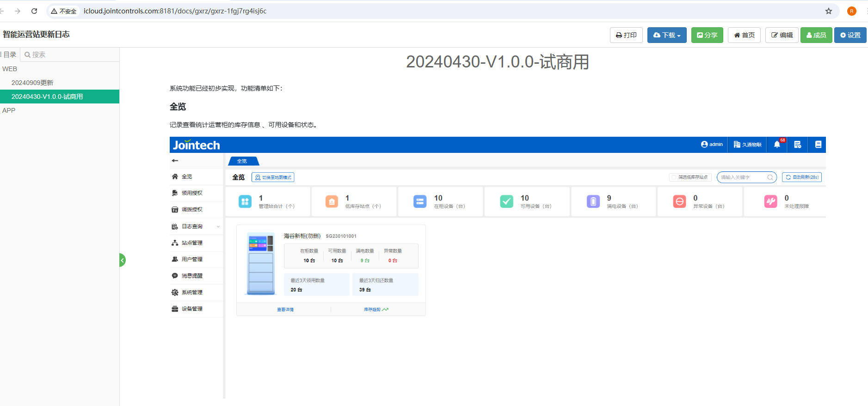The image size is (868, 406).
Task: Open the 下载 dropdown button
Action: (666, 35)
